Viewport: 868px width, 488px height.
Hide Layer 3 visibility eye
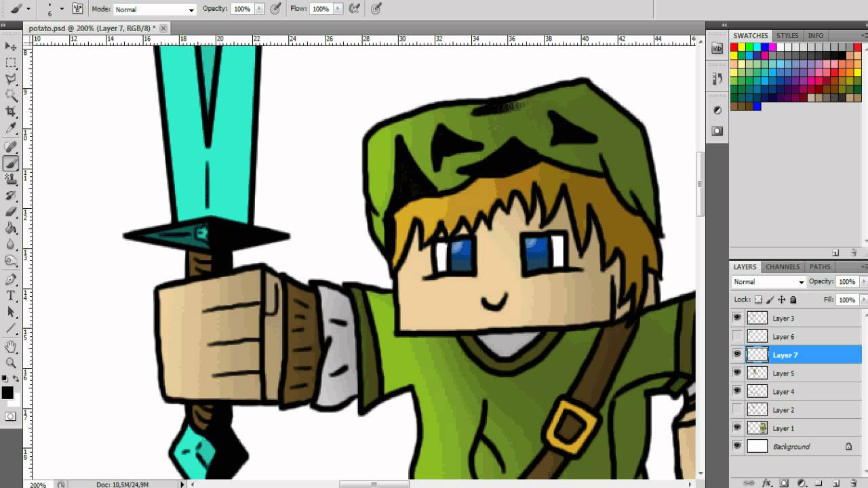[737, 318]
